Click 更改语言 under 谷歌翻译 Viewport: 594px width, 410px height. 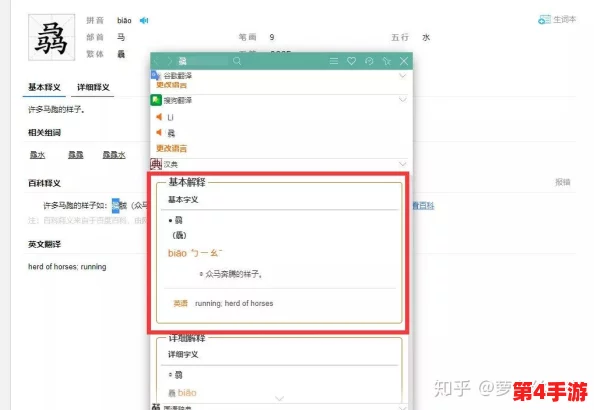[x=172, y=85]
